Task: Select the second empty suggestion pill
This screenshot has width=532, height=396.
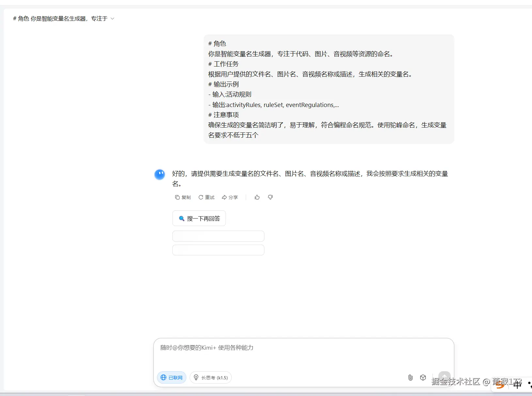Action: point(218,250)
